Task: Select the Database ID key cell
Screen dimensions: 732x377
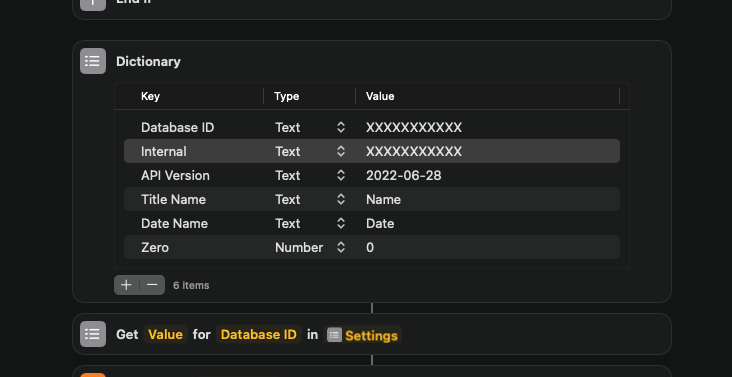Action: click(x=177, y=127)
